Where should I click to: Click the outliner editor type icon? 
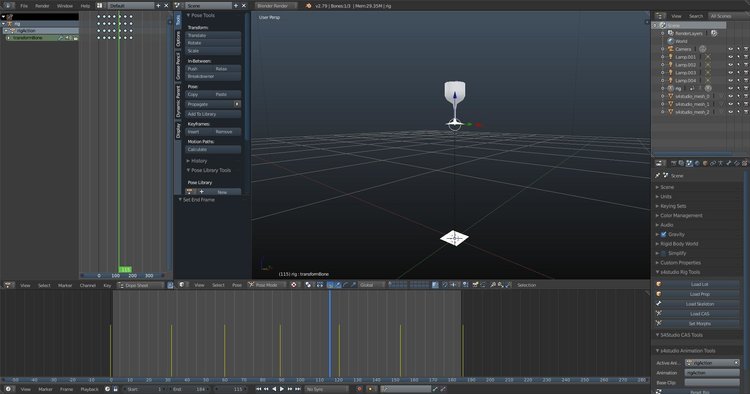point(660,16)
